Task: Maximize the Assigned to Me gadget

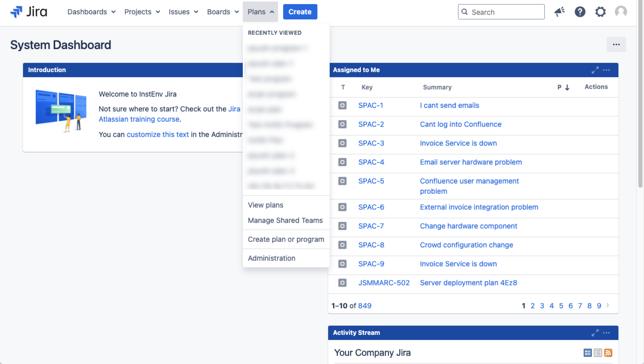Action: coord(595,70)
